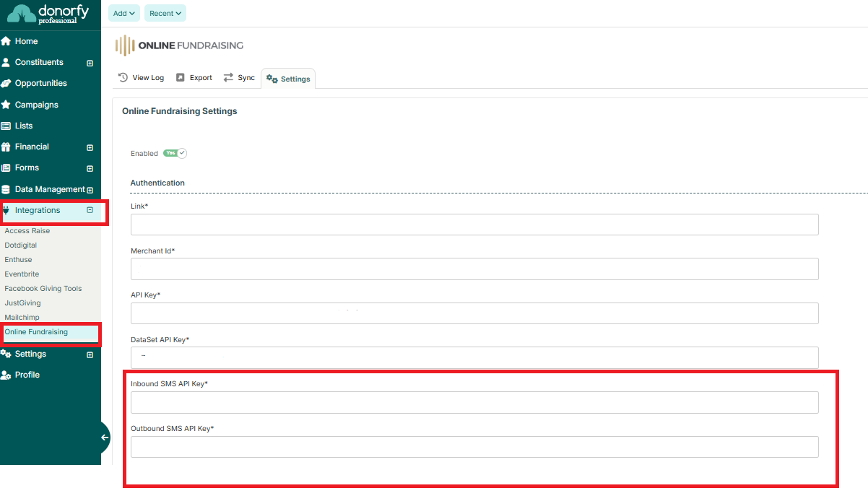Open the Eventbrite integration
Viewport: 868px width, 496px height.
[22, 274]
